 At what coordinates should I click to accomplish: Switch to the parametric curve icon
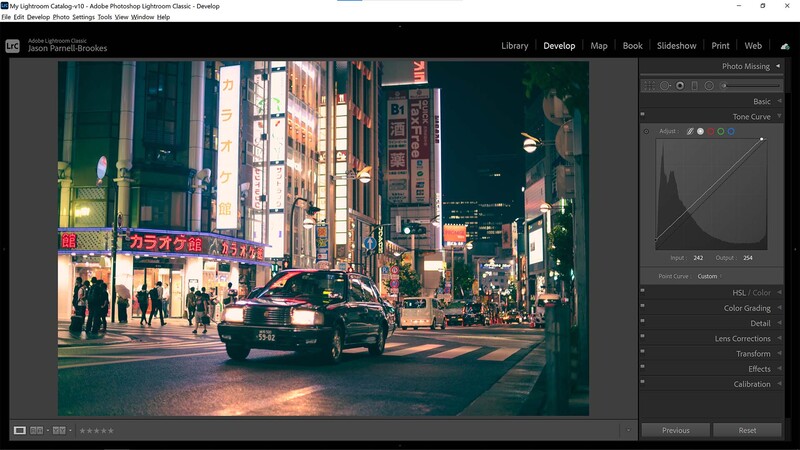pyautogui.click(x=690, y=131)
